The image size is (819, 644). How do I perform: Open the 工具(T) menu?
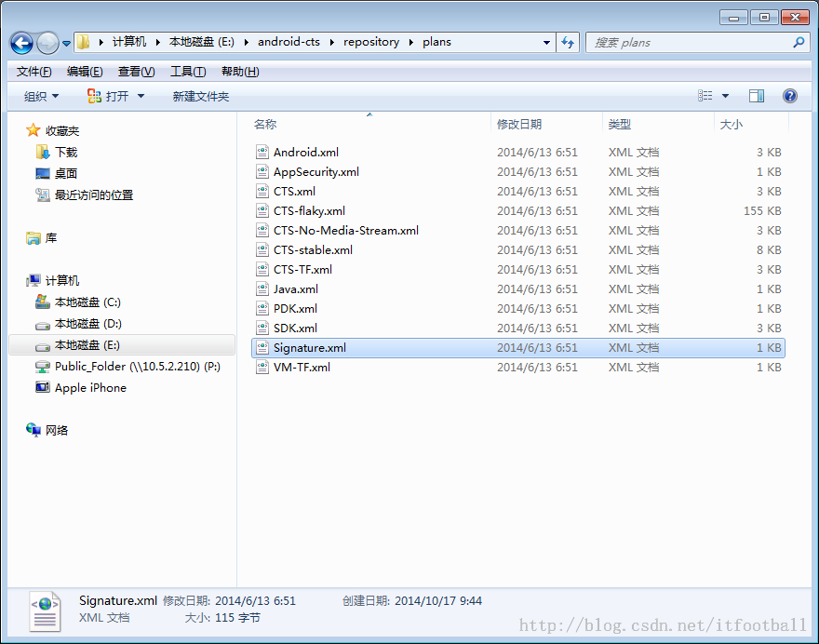point(188,72)
